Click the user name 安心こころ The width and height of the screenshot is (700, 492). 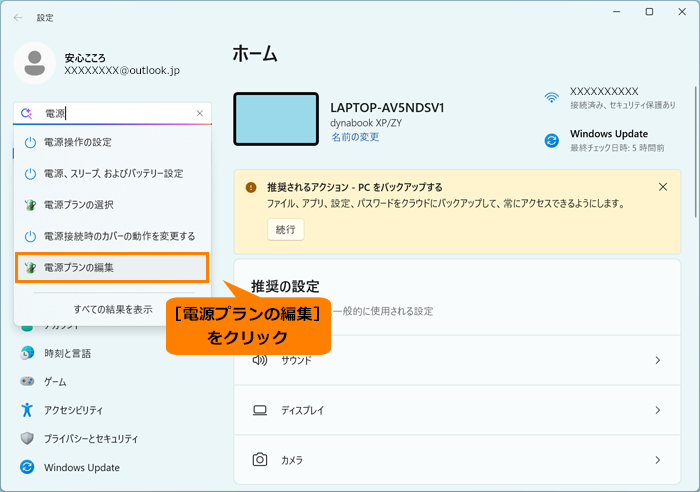click(x=85, y=58)
